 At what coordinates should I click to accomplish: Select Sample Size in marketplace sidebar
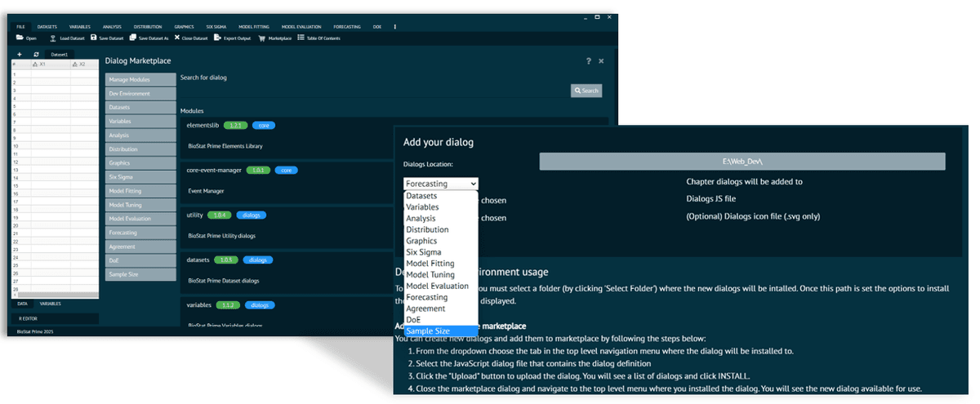(140, 274)
